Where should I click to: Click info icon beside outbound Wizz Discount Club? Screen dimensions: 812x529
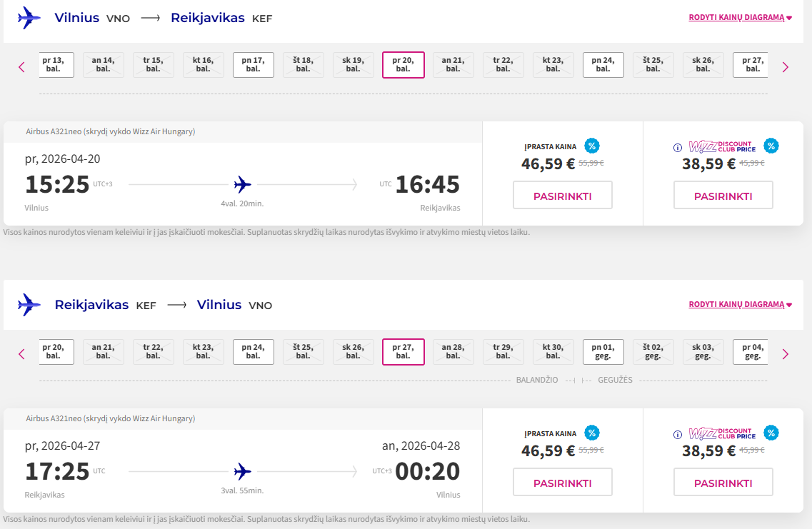(x=678, y=148)
